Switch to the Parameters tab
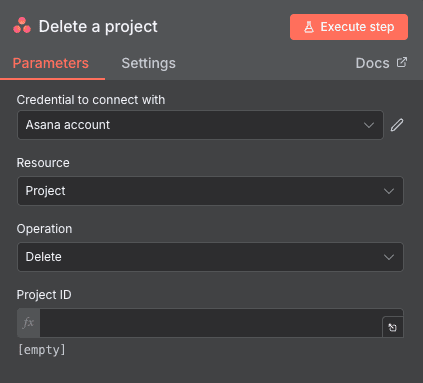This screenshot has height=383, width=423. point(51,63)
